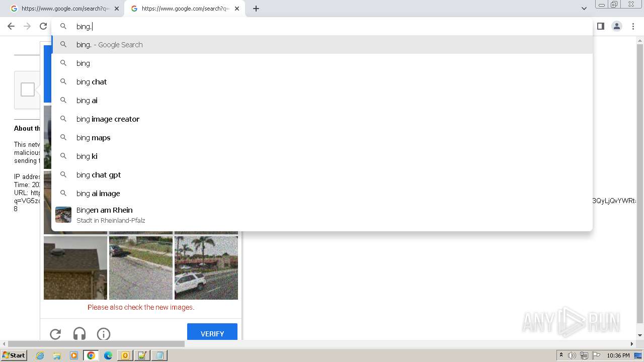Choose the 'bing chat gpt' suggestion
Image resolution: width=644 pixels, height=362 pixels.
pyautogui.click(x=322, y=175)
